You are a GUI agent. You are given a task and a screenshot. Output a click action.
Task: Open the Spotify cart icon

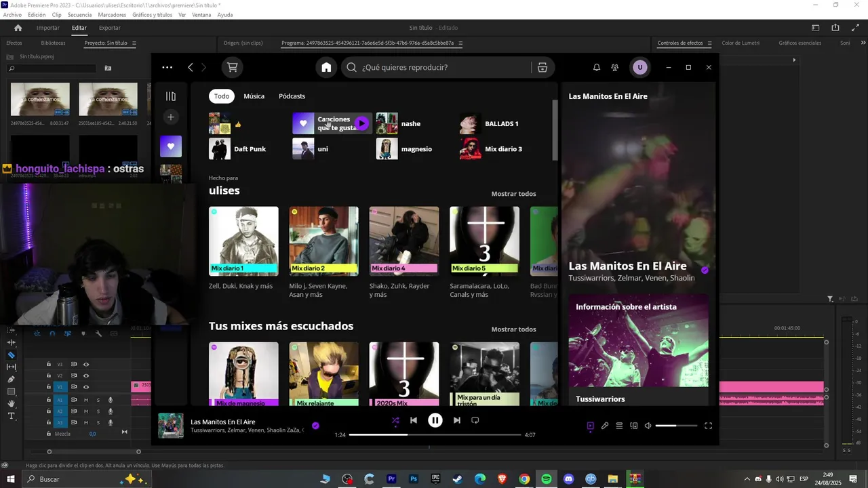pyautogui.click(x=233, y=67)
